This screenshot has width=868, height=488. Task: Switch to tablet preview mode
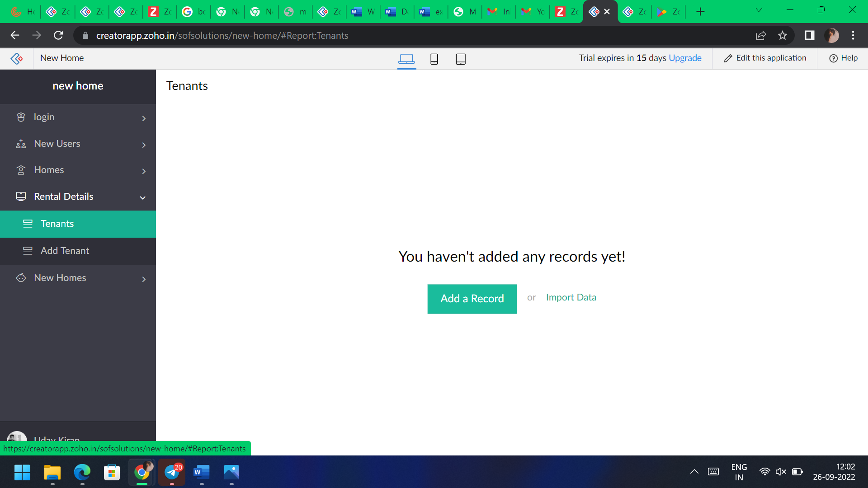pos(461,59)
